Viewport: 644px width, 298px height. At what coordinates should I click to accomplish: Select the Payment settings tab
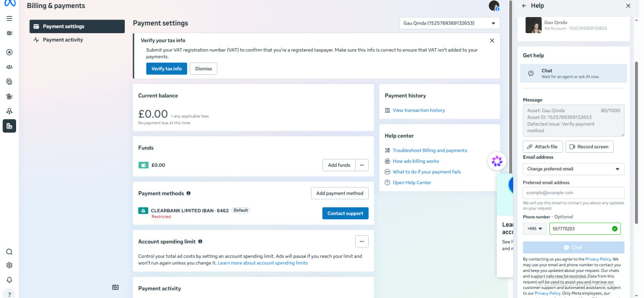[77, 27]
